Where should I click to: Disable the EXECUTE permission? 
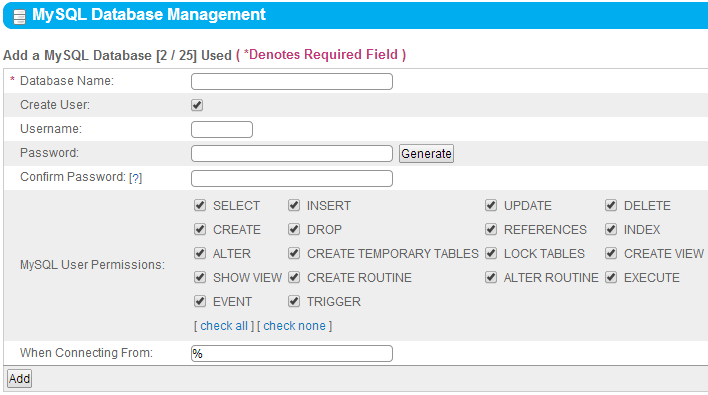611,277
